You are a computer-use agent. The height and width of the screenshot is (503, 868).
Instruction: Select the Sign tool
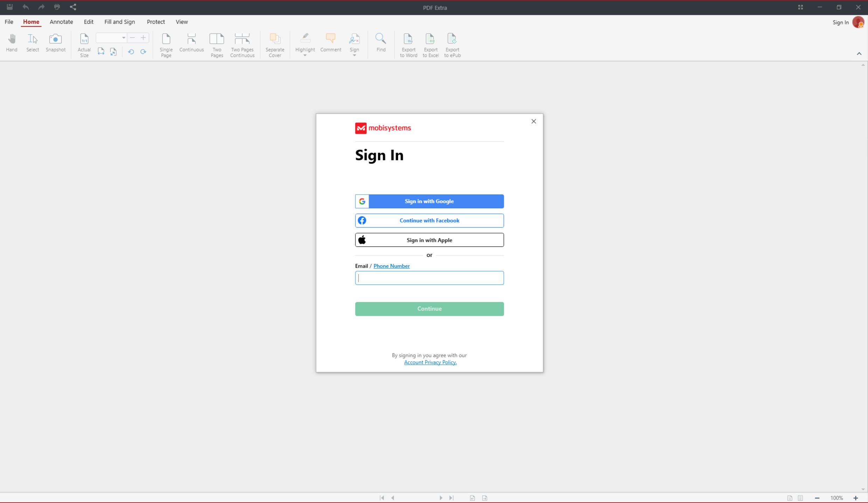tap(354, 45)
